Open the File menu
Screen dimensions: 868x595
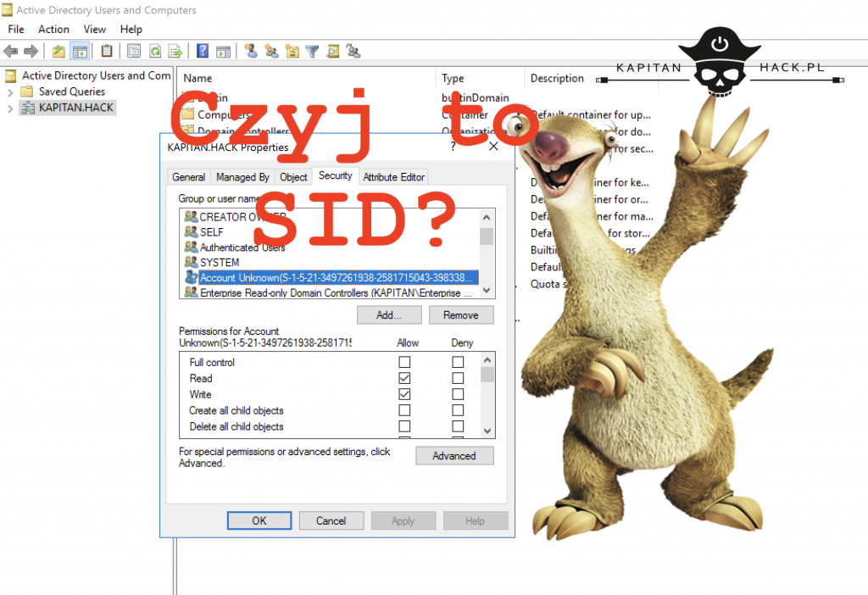[16, 30]
